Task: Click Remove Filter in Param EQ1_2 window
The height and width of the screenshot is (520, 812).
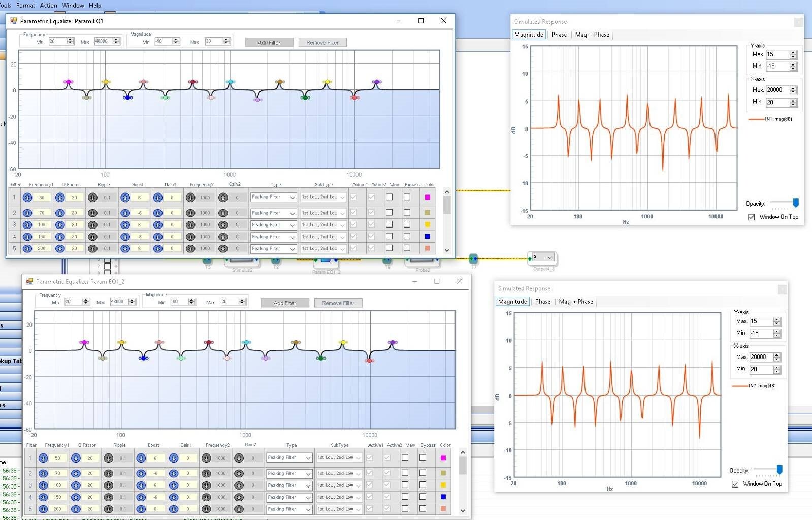Action: click(x=338, y=303)
